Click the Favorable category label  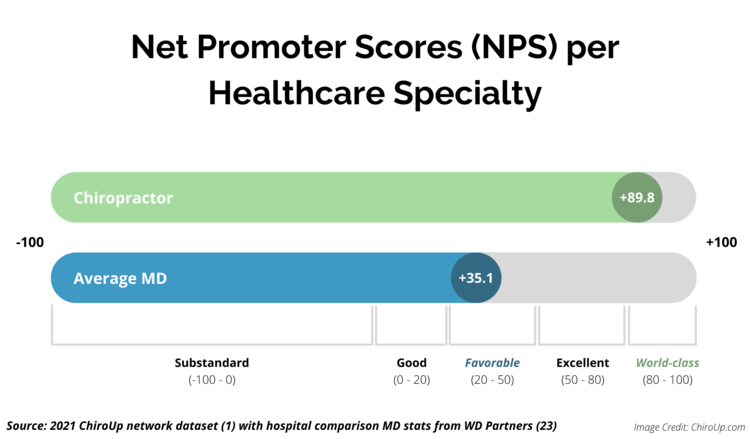(x=492, y=363)
